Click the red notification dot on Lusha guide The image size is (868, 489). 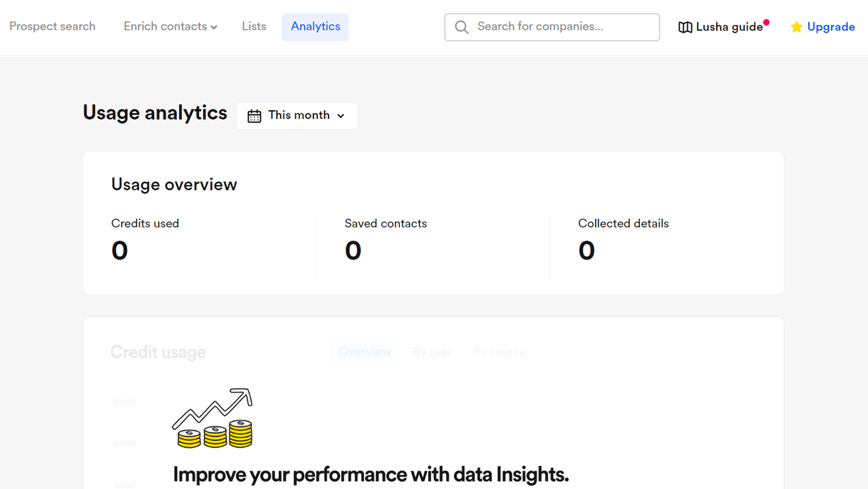(x=766, y=22)
